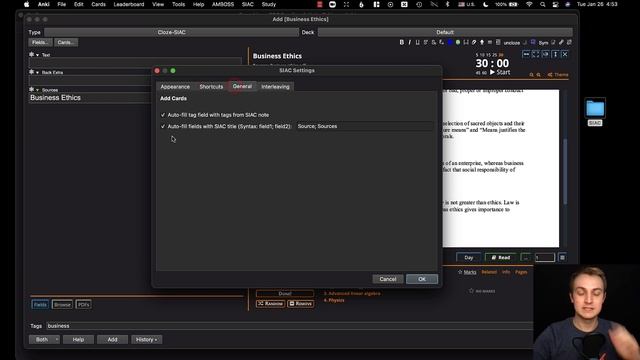640x360 pixels.
Task: Open the Deck selector Default
Action: click(445, 32)
